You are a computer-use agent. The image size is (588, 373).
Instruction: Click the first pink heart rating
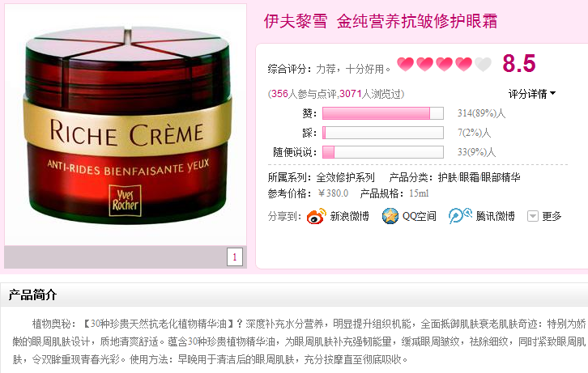coord(406,64)
